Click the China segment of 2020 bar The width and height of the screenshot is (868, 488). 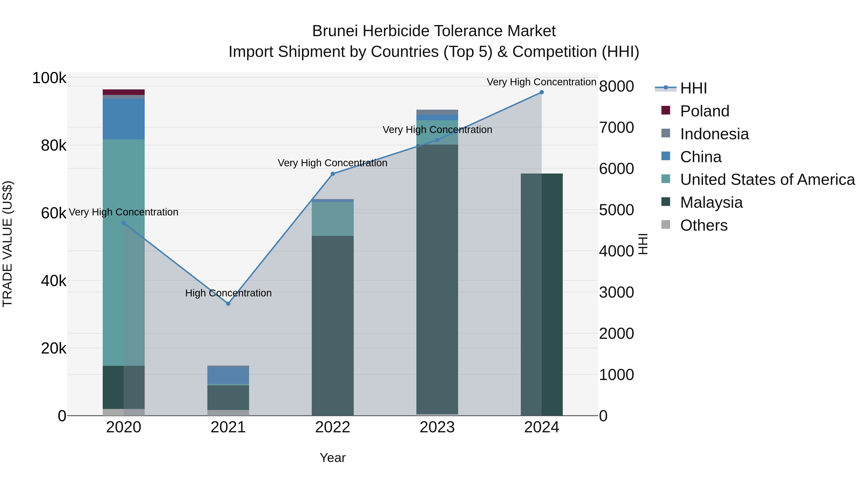pyautogui.click(x=124, y=119)
